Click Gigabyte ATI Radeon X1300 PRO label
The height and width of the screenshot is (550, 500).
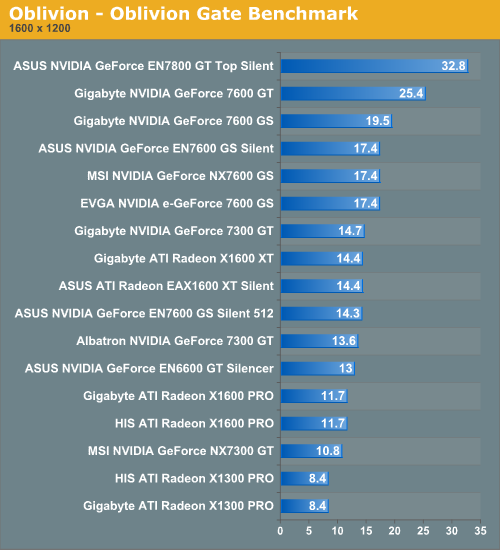pos(178,506)
